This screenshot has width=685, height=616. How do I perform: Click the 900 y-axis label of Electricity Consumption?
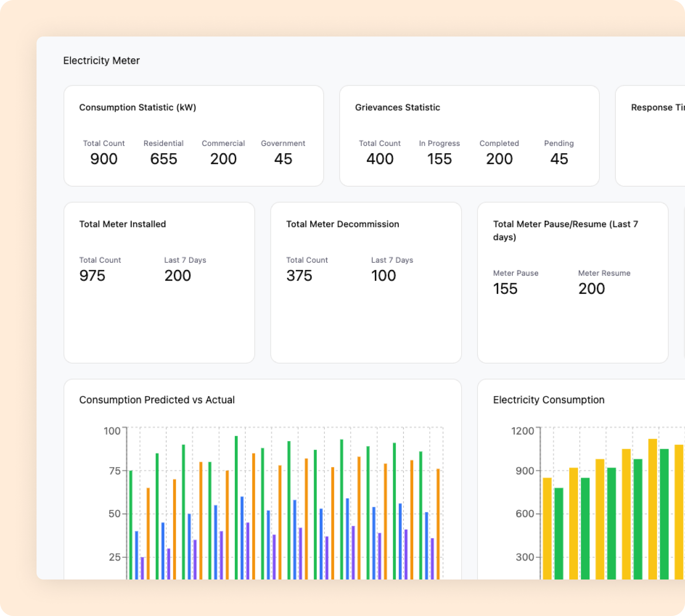click(x=525, y=471)
